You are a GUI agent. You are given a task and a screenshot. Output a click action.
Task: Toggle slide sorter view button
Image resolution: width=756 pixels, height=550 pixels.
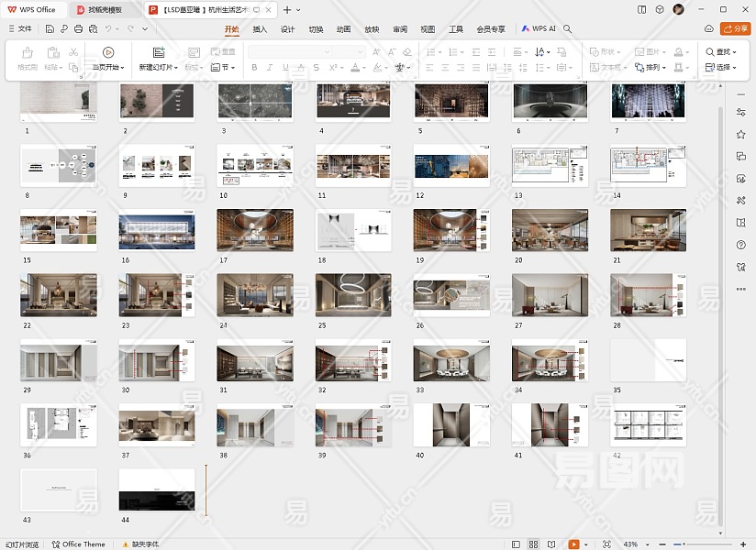pyautogui.click(x=535, y=544)
